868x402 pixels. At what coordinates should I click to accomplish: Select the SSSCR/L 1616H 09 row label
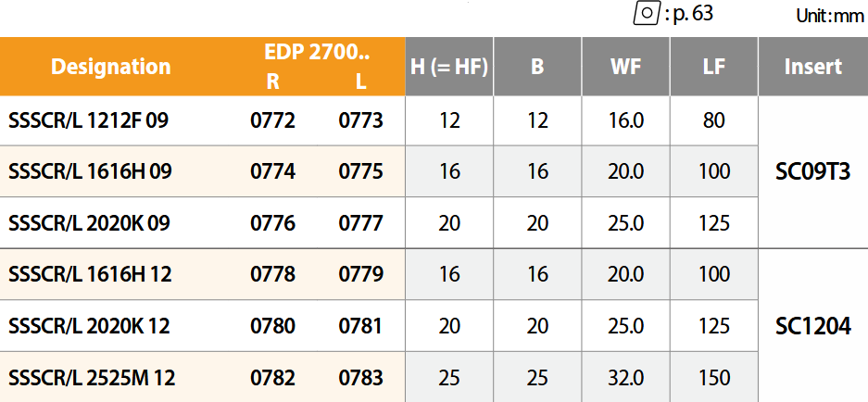click(89, 171)
